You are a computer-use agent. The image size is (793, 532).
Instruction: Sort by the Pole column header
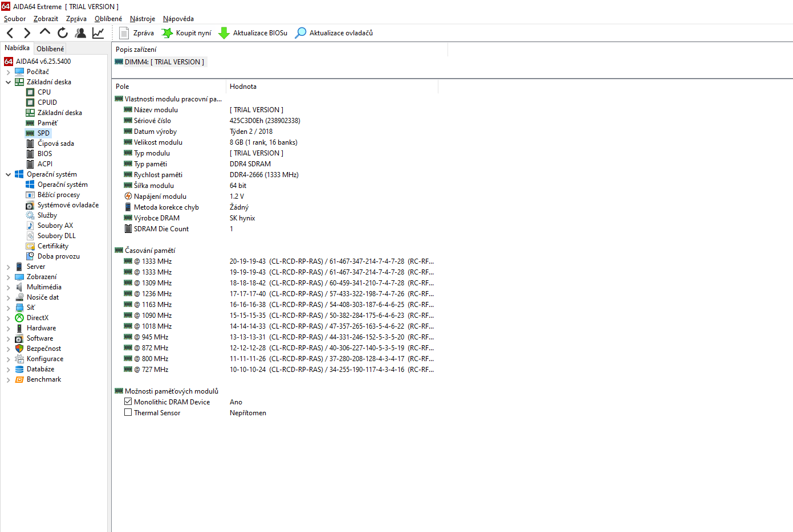[x=169, y=87]
